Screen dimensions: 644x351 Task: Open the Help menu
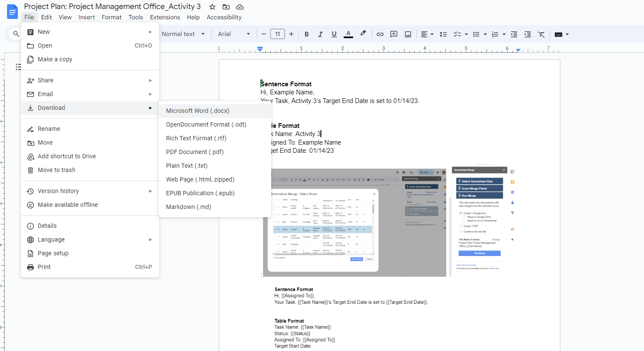point(193,17)
